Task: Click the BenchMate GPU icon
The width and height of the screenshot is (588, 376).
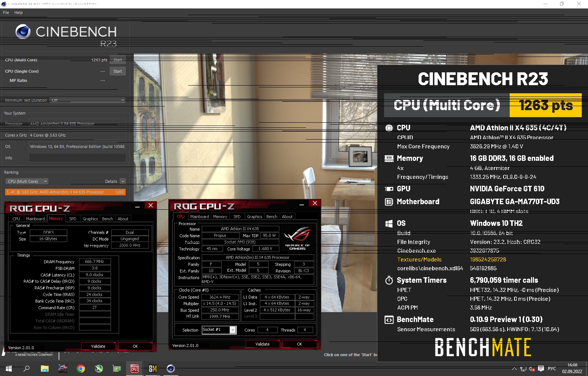Action: pyautogui.click(x=389, y=189)
